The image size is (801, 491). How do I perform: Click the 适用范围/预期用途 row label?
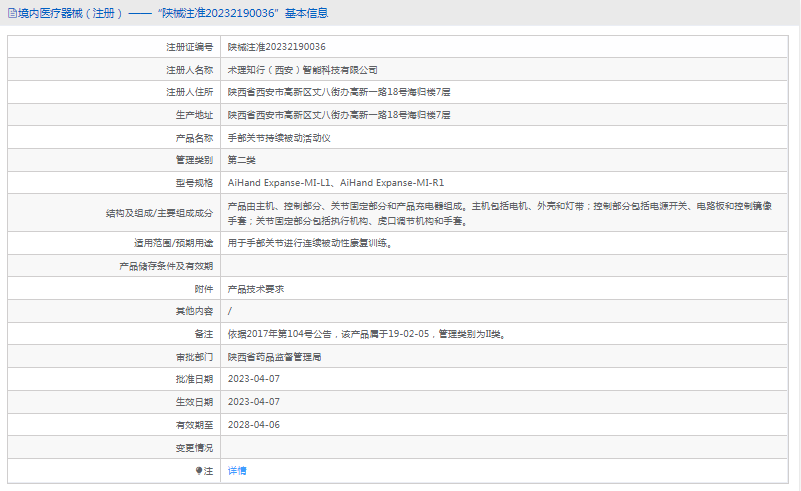(x=174, y=243)
